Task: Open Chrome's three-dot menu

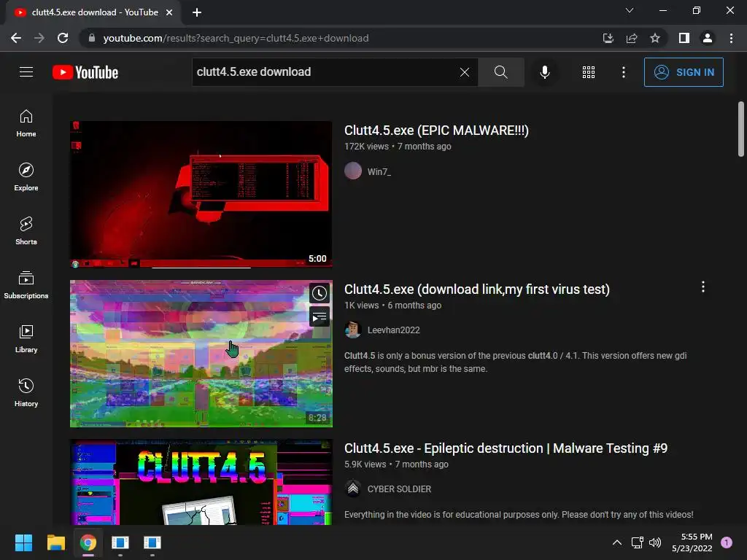Action: [x=731, y=38]
